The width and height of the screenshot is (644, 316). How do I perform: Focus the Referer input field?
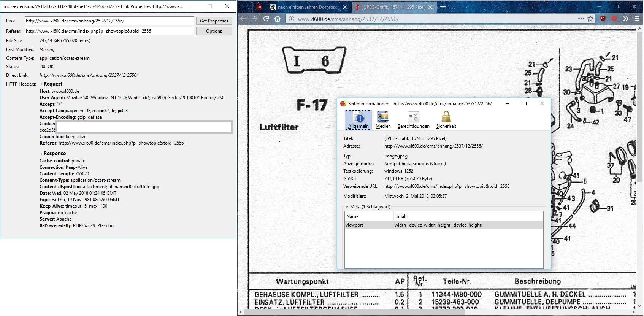click(x=109, y=31)
